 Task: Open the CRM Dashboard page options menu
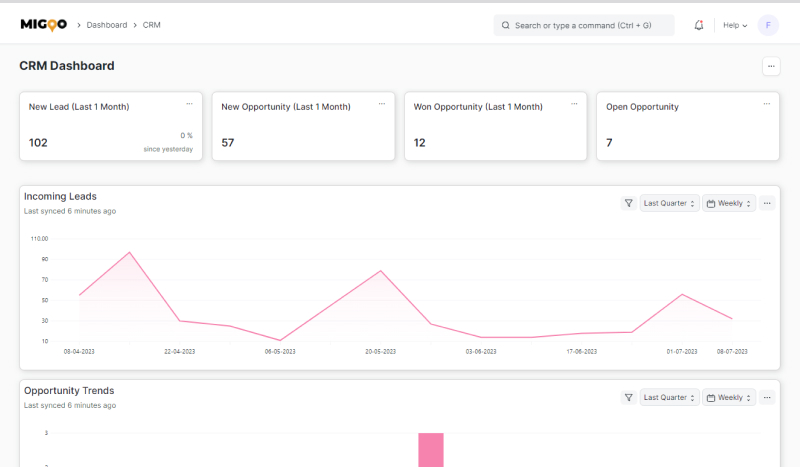point(771,66)
